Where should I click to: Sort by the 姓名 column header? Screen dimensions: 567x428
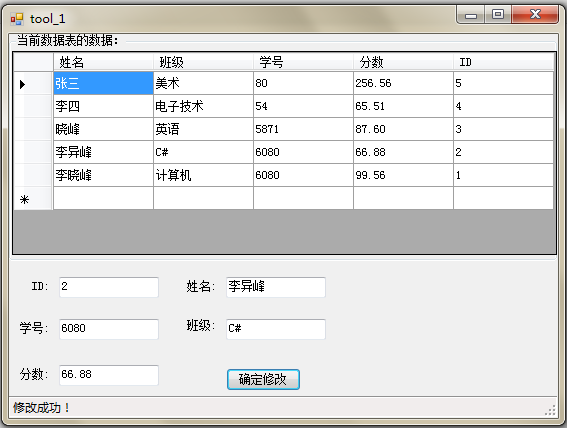[103, 62]
